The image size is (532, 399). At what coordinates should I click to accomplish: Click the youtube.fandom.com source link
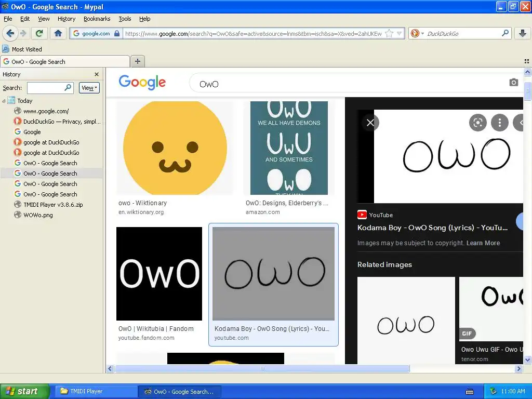coord(146,338)
